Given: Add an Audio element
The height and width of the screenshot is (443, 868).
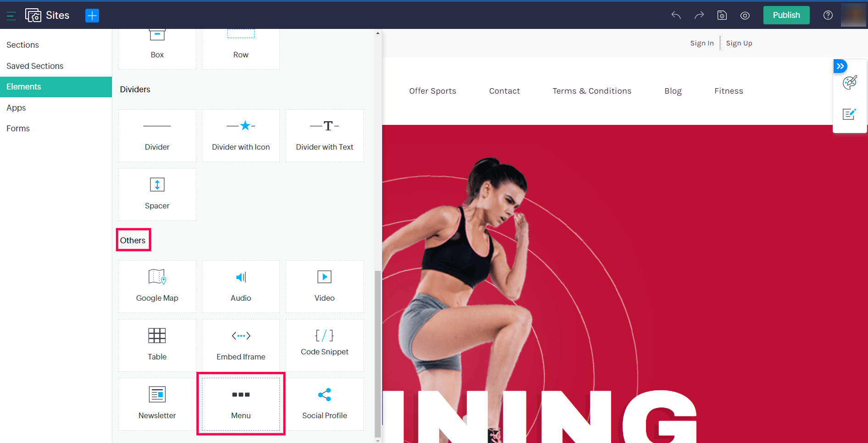Looking at the screenshot, I should pyautogui.click(x=241, y=286).
